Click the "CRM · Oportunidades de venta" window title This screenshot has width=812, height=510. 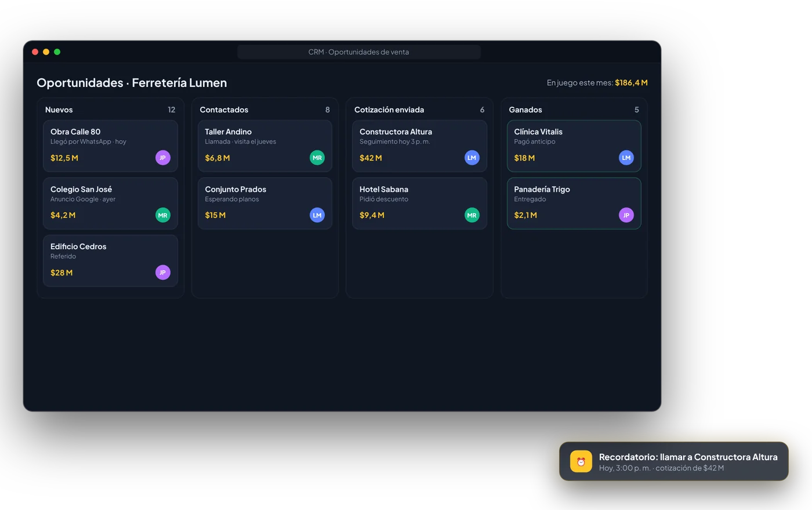(x=358, y=52)
